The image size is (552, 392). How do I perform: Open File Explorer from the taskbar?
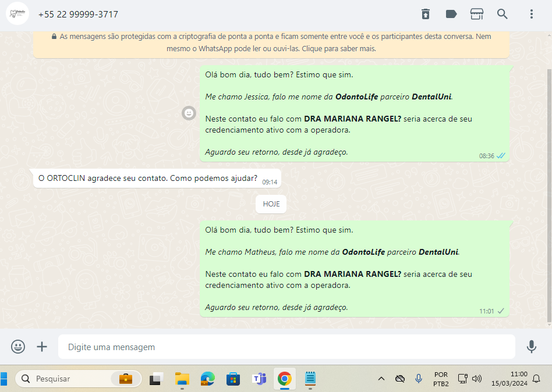tap(182, 379)
